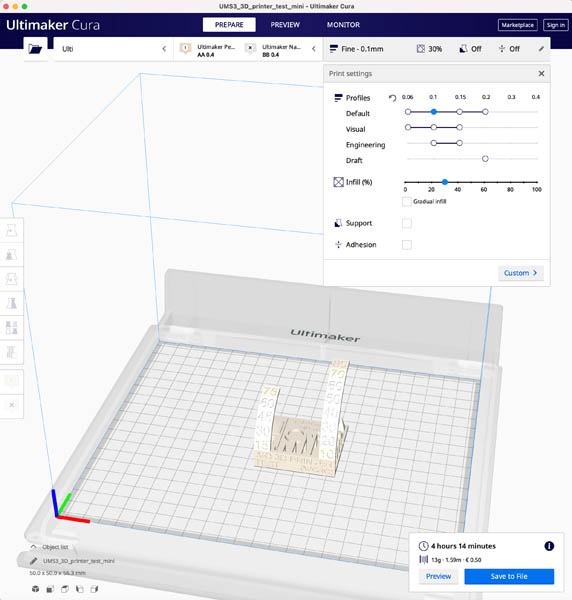
Task: Reset profiles with the undo arrow icon
Action: (x=392, y=98)
